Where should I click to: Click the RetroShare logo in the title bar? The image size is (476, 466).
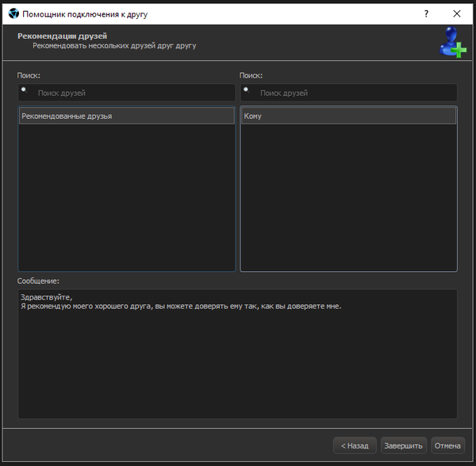coord(13,14)
